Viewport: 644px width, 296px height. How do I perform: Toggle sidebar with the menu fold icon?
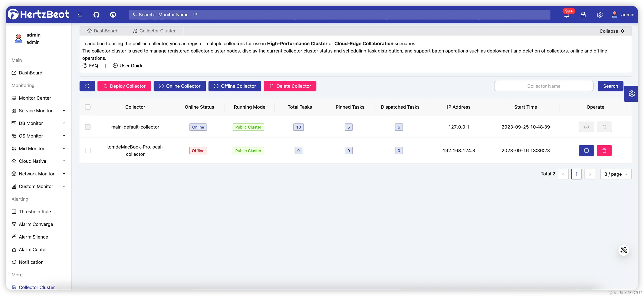[80, 15]
